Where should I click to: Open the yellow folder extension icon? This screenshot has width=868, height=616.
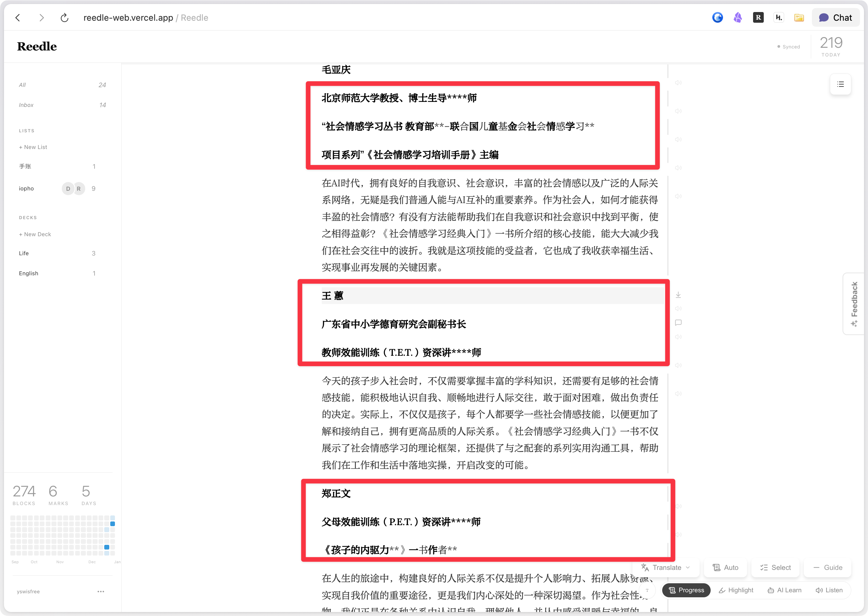[x=799, y=17]
